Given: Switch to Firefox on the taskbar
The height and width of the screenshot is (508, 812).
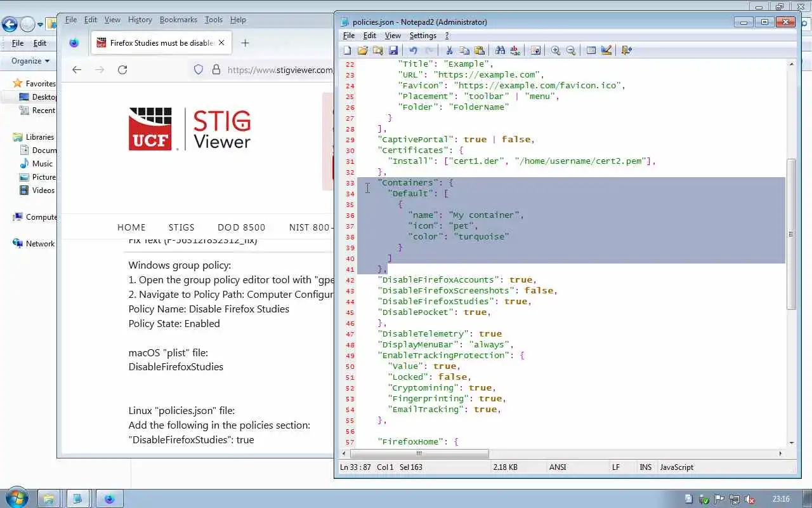Looking at the screenshot, I should pos(109,498).
